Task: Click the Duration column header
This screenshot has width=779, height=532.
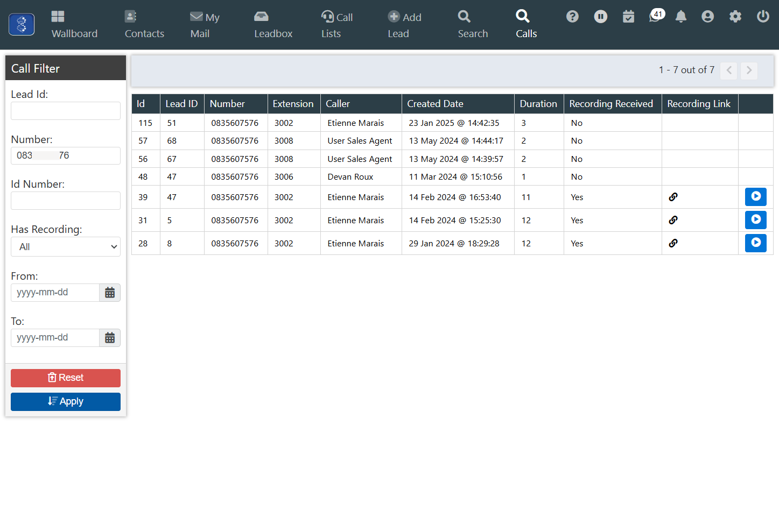Action: click(x=538, y=104)
